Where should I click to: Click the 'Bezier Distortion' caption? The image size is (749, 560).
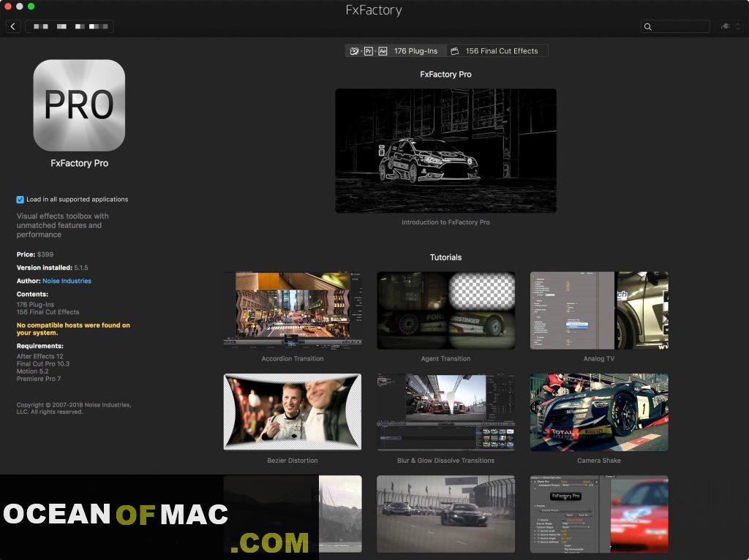pyautogui.click(x=293, y=461)
